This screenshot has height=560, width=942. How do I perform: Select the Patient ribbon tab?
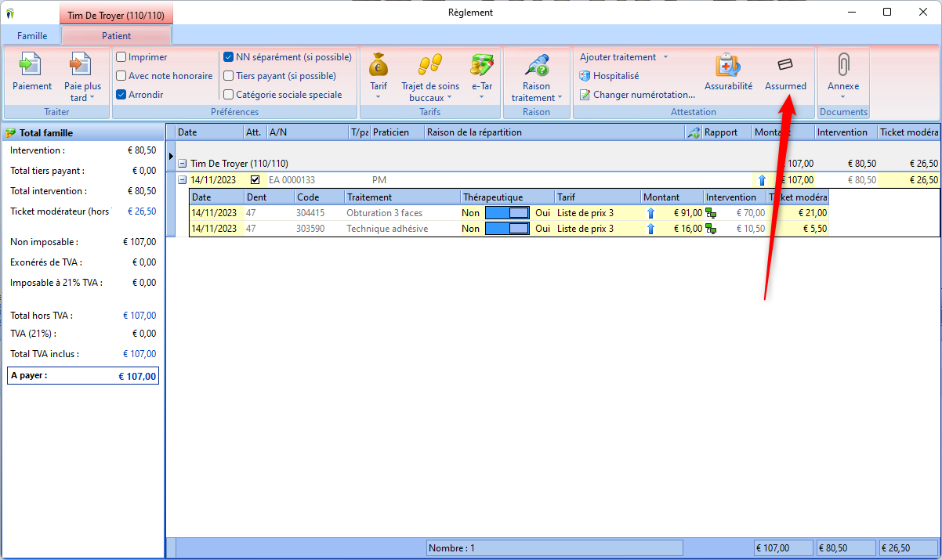pyautogui.click(x=116, y=36)
